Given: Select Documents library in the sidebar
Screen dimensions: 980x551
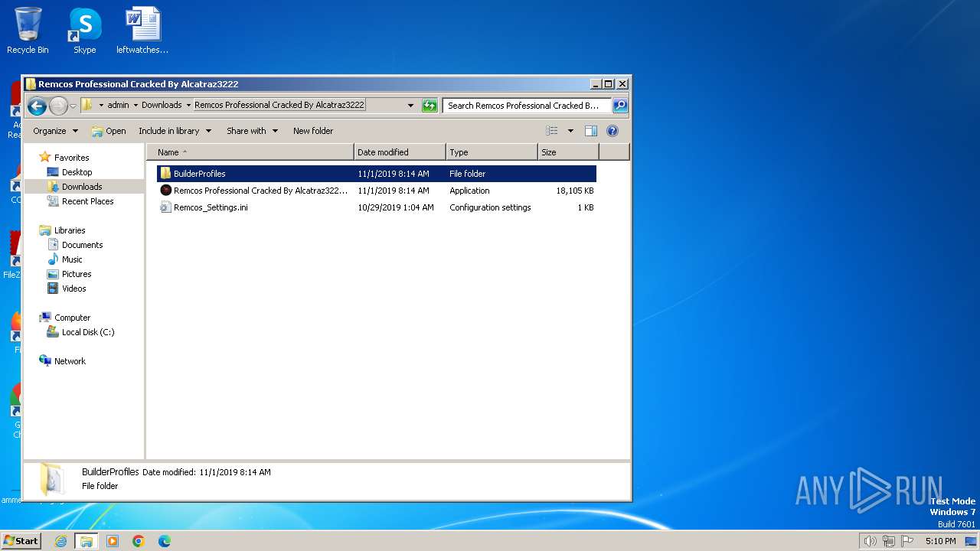Looking at the screenshot, I should tap(82, 245).
